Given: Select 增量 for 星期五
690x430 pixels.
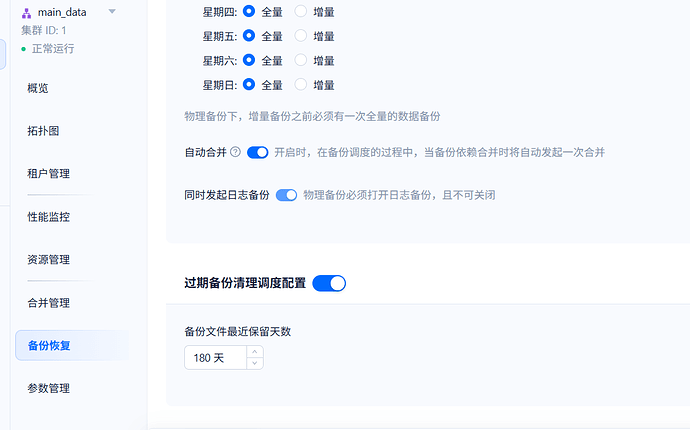Looking at the screenshot, I should (x=301, y=36).
